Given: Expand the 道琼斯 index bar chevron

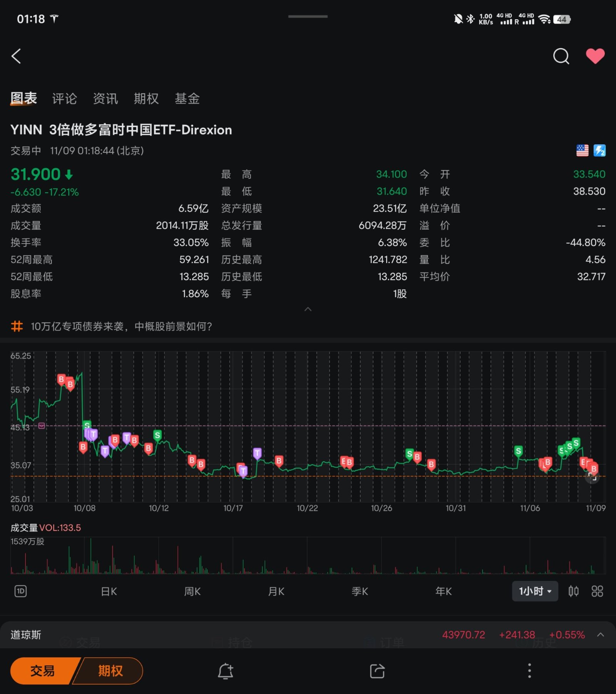Looking at the screenshot, I should (x=600, y=635).
